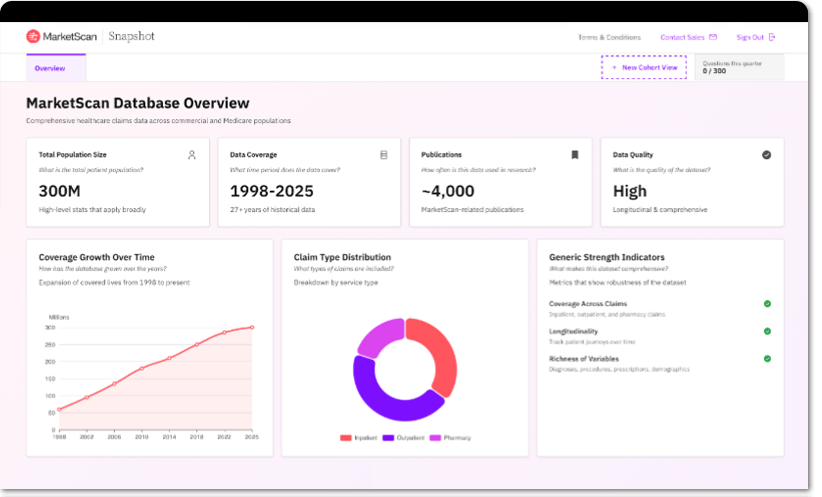Click green check next to Longitudinality
The height and width of the screenshot is (497, 822).
767,331
